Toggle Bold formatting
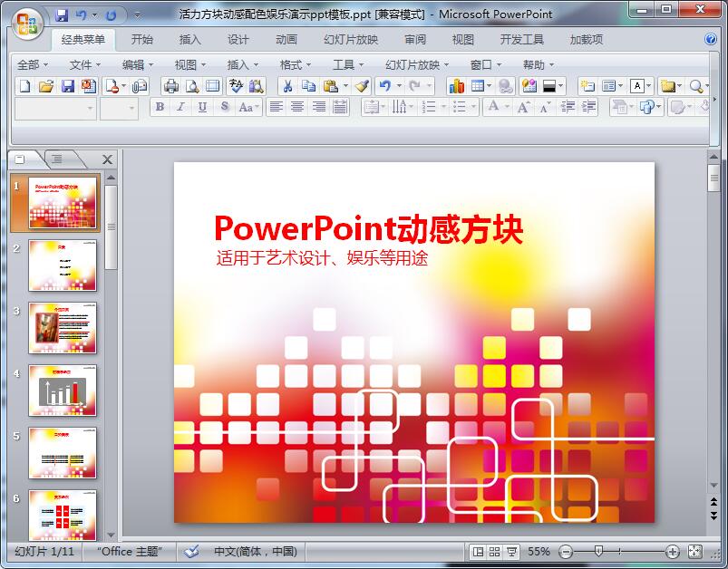This screenshot has width=728, height=569. [160, 107]
